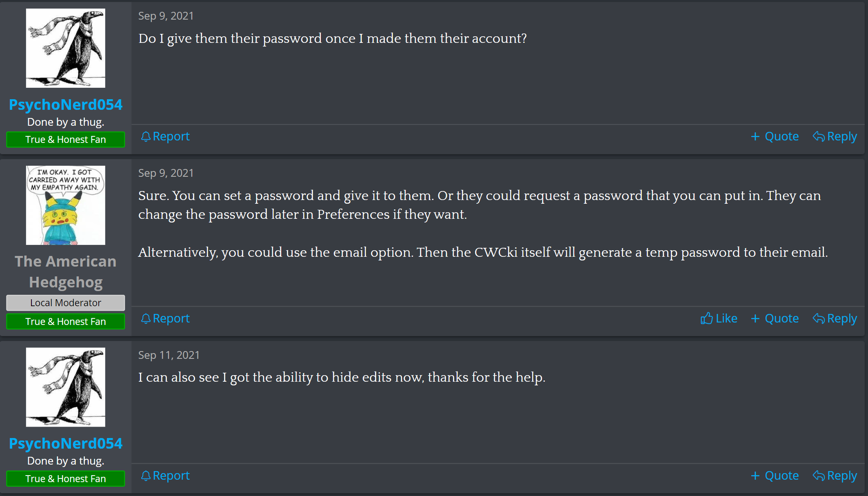Click the penguin avatar on the Sep 11 post

pos(66,387)
